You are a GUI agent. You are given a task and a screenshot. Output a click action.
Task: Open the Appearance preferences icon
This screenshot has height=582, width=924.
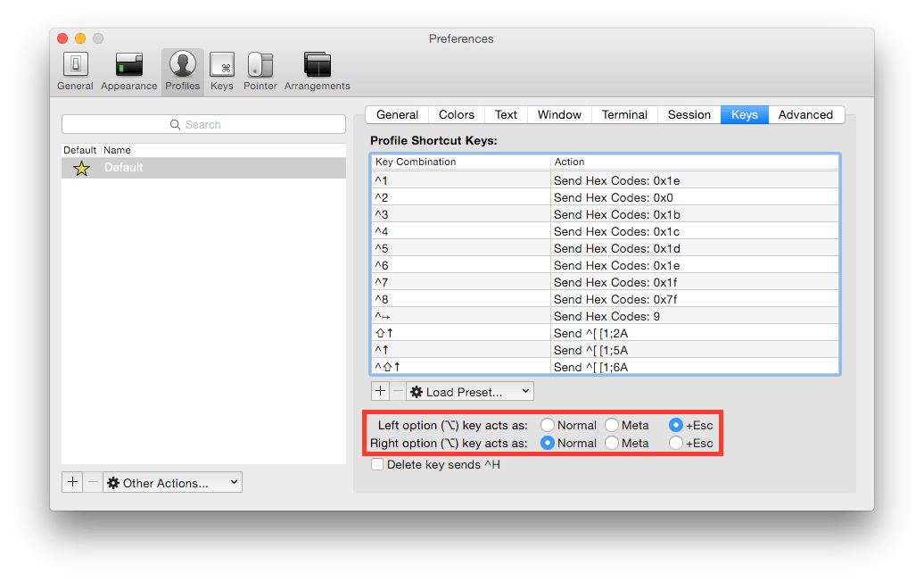pos(129,64)
